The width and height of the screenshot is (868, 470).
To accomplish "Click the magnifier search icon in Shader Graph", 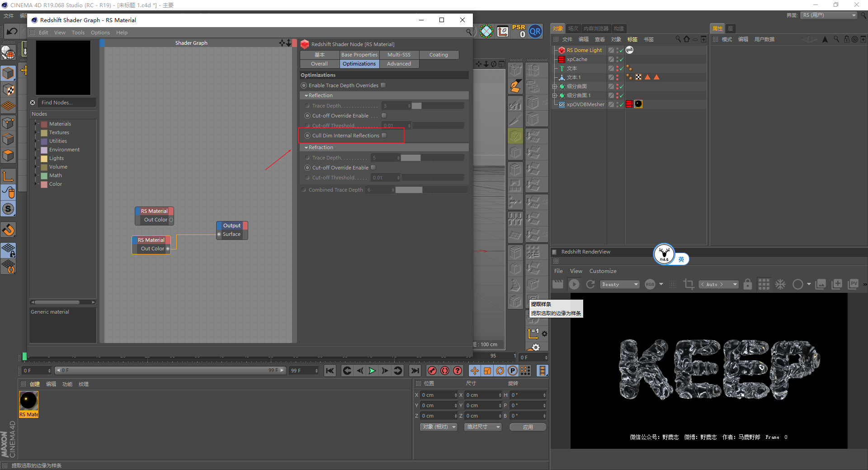I will 469,32.
